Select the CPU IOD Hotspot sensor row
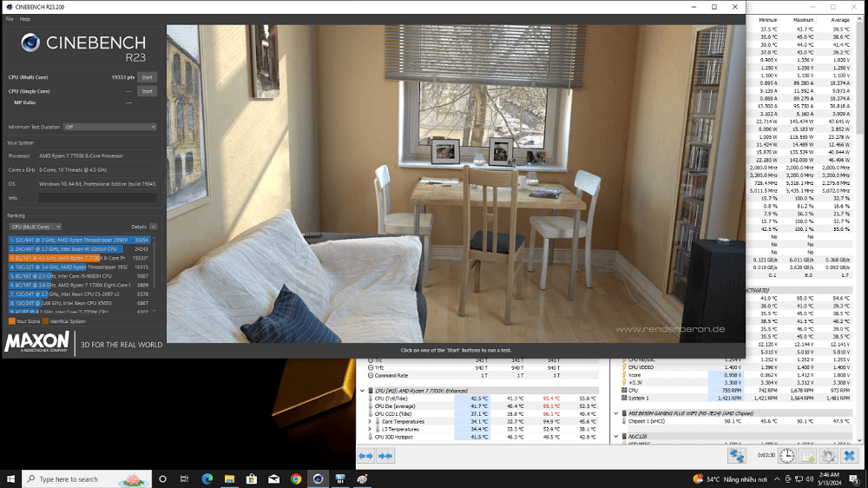 483,437
